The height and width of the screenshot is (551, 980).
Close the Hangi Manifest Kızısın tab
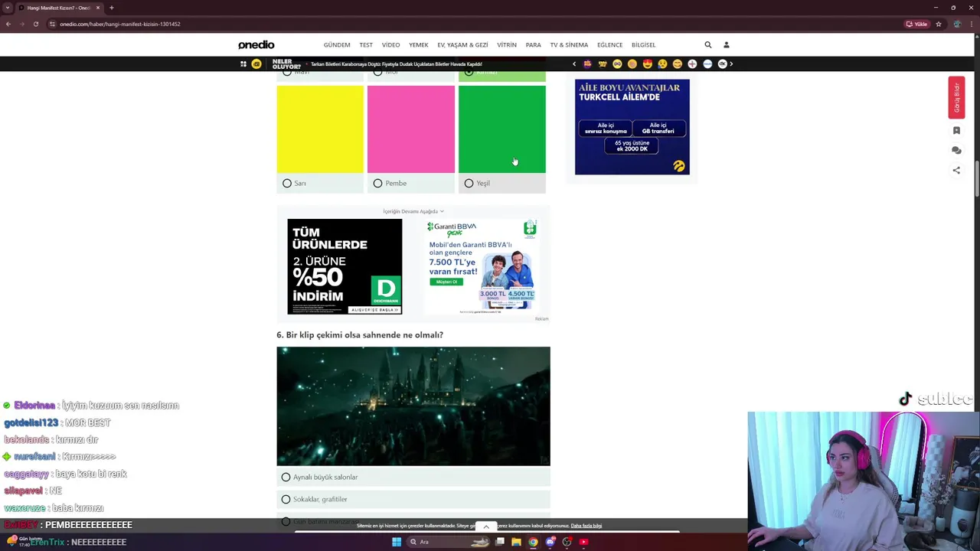point(98,8)
